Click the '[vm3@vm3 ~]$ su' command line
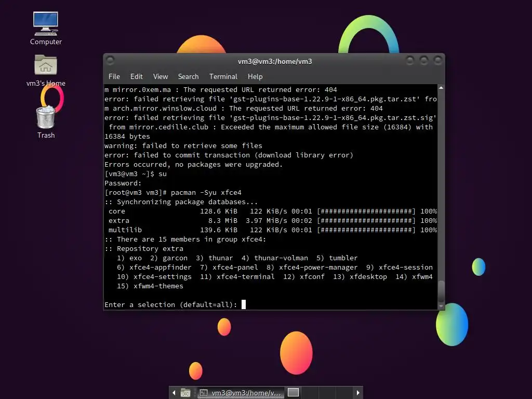This screenshot has width=532, height=399. click(136, 174)
